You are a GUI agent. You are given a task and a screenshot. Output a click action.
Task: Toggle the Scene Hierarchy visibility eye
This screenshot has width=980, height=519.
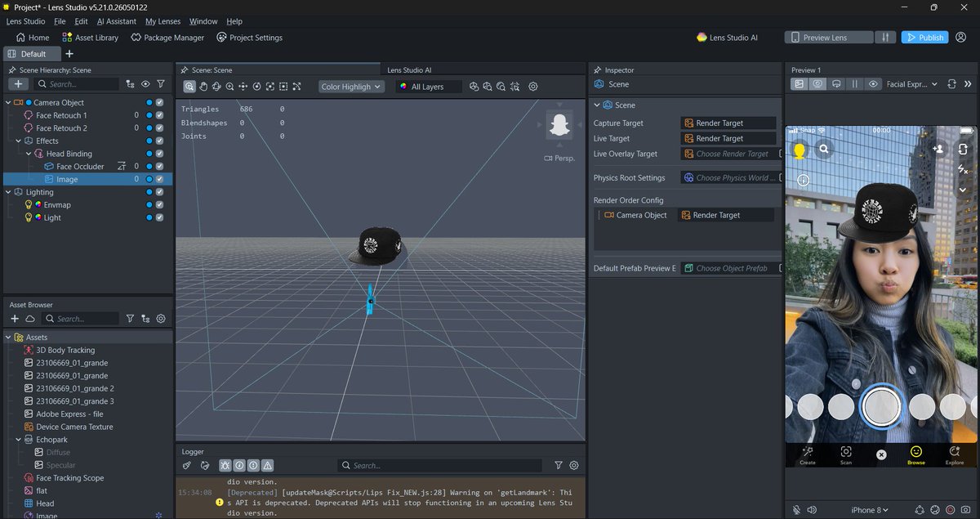pos(145,84)
